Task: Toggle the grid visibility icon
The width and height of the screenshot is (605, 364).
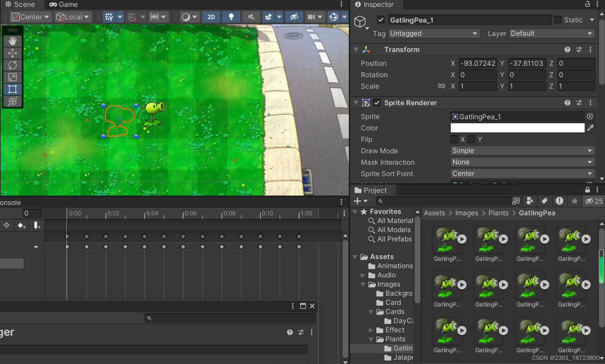Action: click(x=109, y=17)
